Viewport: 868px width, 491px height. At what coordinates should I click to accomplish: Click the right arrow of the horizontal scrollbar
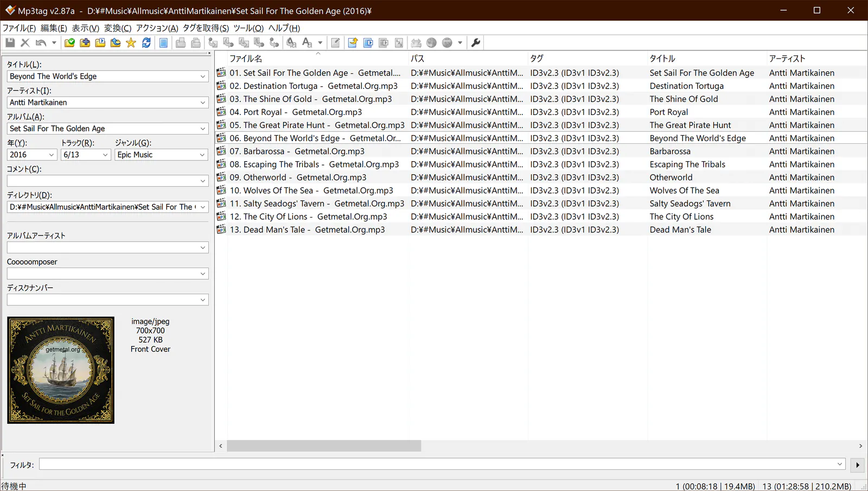tap(860, 446)
